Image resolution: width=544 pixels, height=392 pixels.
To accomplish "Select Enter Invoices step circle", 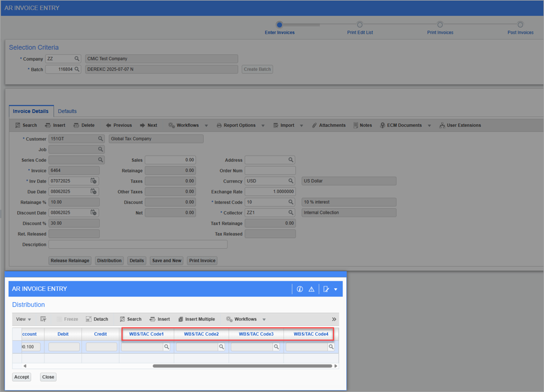I will (279, 25).
